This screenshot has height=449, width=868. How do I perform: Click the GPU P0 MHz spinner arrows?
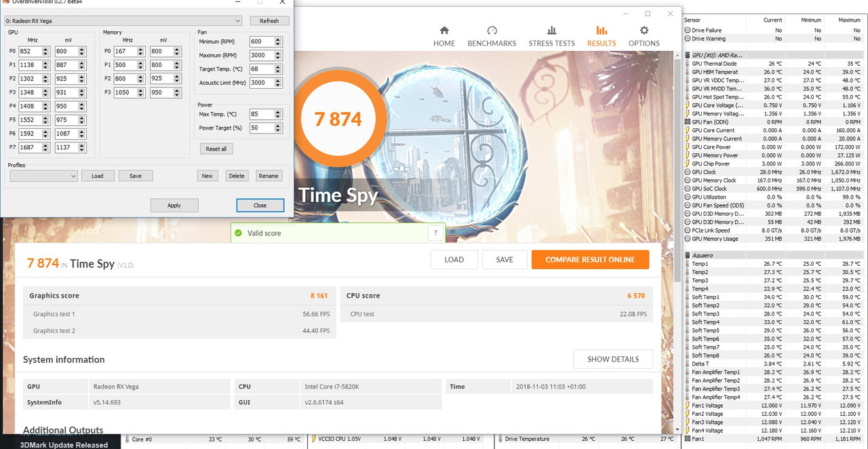[45, 52]
